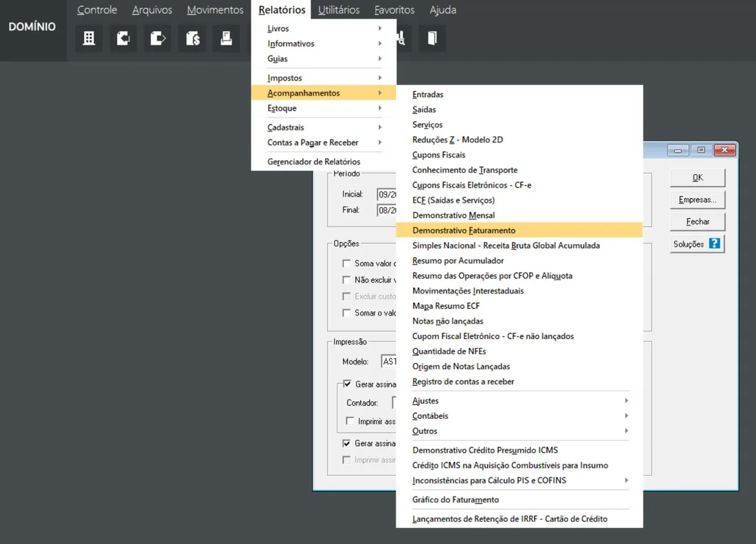The image size is (756, 544).
Task: Click the book toolbar icon
Action: point(432,38)
